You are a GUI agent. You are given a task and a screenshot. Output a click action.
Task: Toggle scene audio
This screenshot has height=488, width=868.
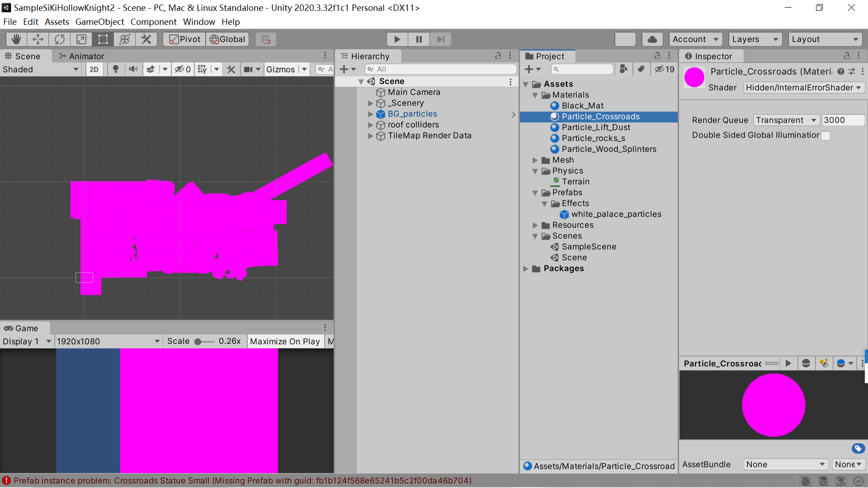click(x=133, y=69)
